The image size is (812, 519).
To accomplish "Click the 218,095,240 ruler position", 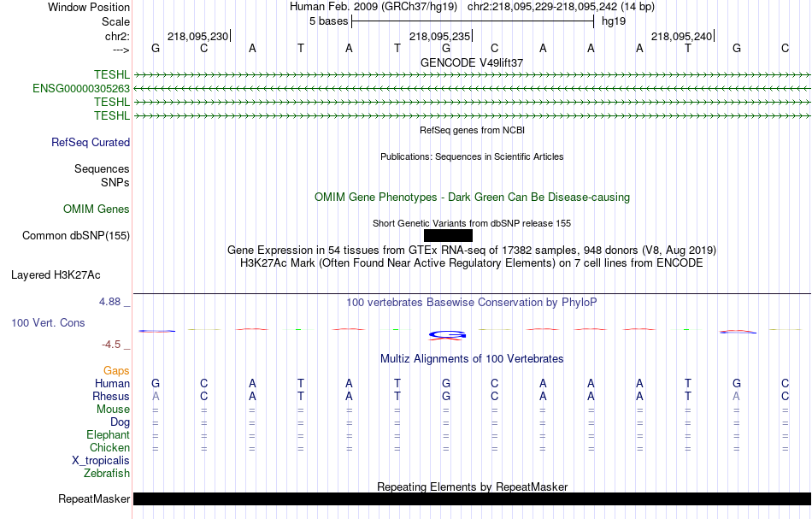I will (681, 36).
